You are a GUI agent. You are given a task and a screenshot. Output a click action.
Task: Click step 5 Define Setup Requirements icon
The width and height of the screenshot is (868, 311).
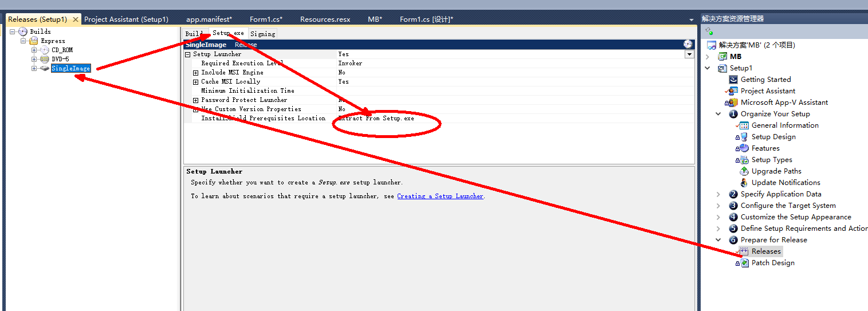733,228
